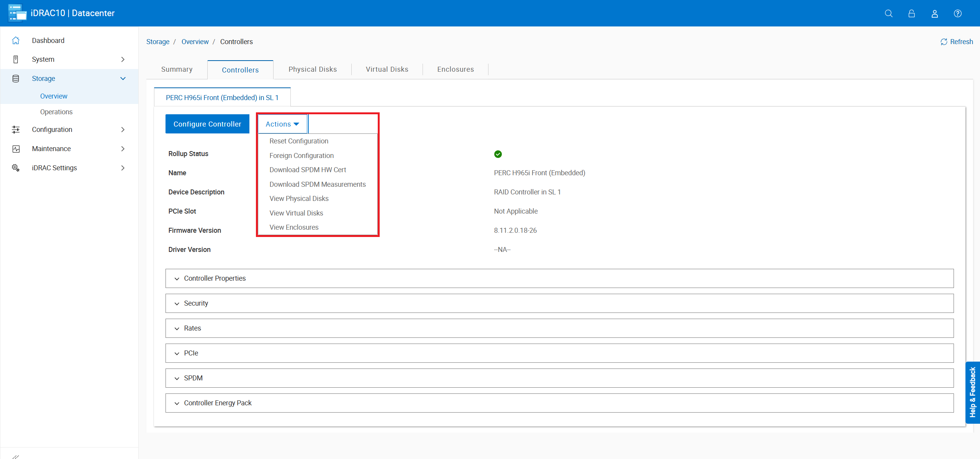Switch to the Physical Disks tab
Image resolution: width=980 pixels, height=459 pixels.
[x=312, y=69]
